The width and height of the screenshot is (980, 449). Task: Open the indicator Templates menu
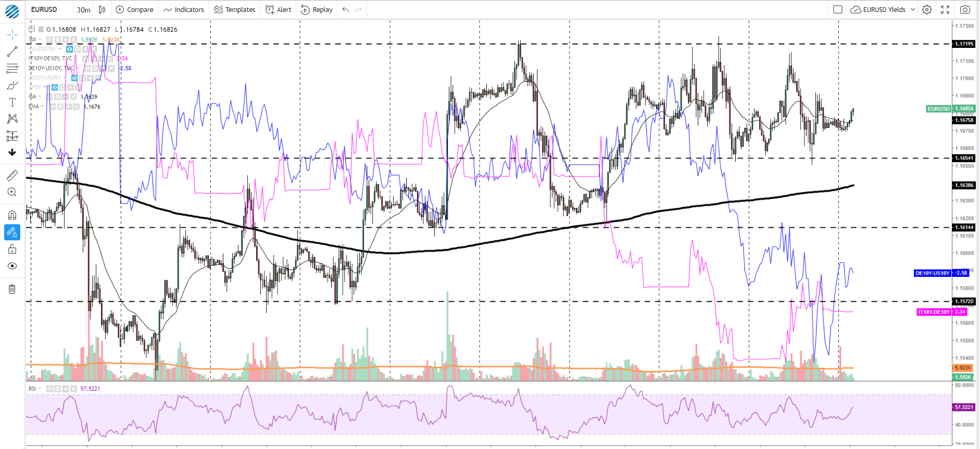[x=234, y=9]
